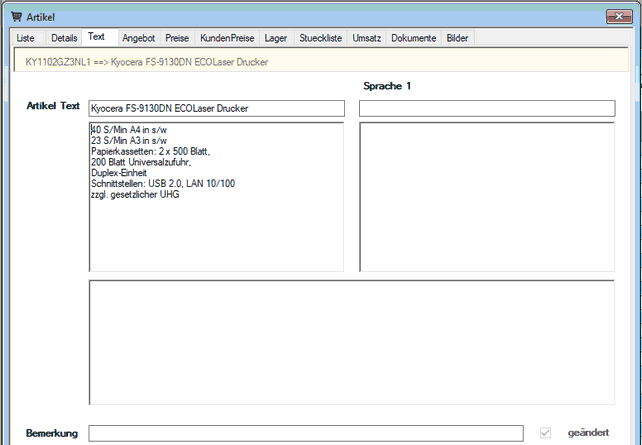Screen dimensions: 642x445
Task: Click into the Sprache 1 description box
Action: pos(487,197)
